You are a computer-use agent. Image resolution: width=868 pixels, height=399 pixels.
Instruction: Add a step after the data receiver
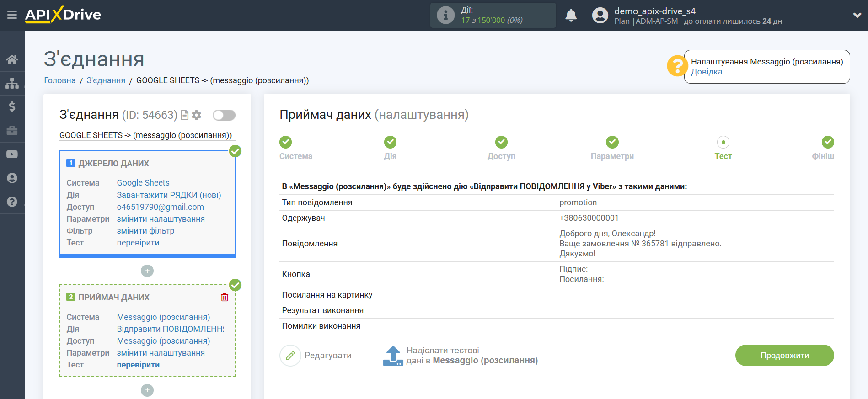[147, 390]
